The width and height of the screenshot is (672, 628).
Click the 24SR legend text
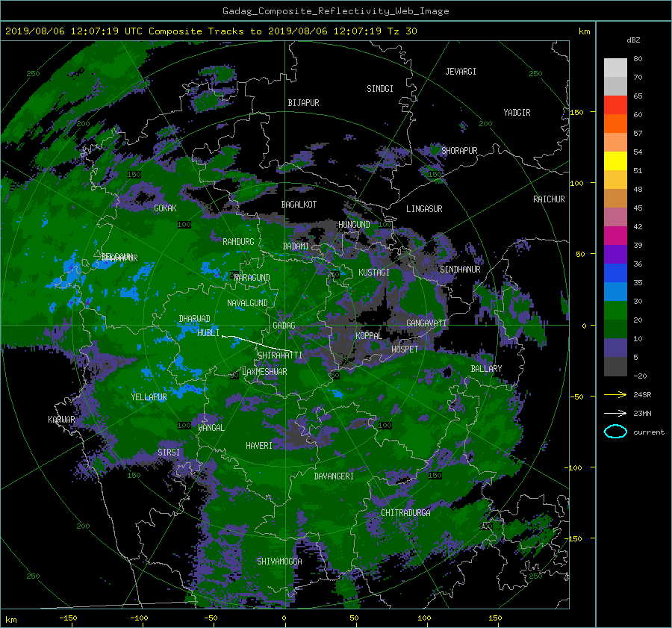click(642, 395)
